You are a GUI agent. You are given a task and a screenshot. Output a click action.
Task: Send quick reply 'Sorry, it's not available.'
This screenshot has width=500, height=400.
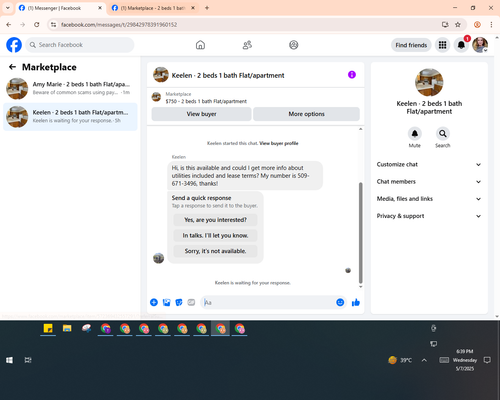(215, 251)
